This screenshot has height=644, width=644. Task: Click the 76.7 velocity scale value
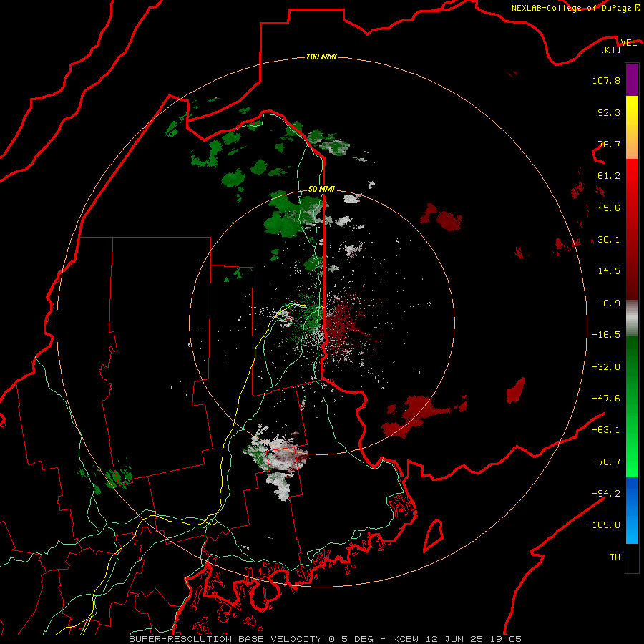click(609, 144)
